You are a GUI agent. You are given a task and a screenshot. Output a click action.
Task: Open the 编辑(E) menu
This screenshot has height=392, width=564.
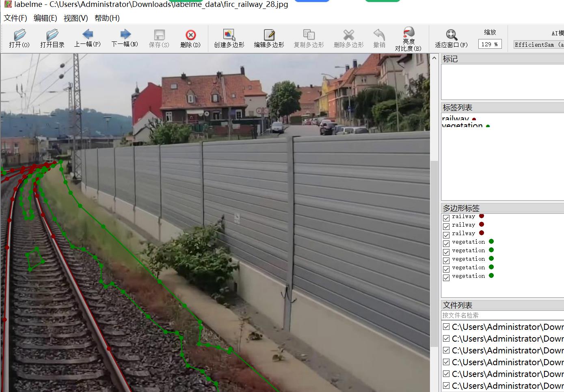point(45,18)
